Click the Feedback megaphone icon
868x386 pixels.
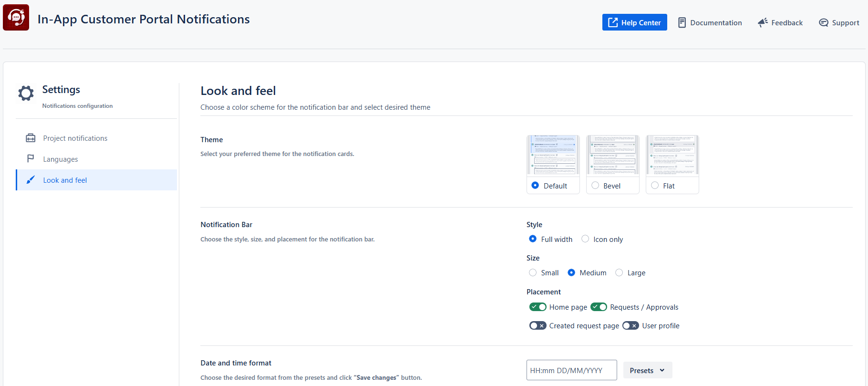(x=763, y=22)
